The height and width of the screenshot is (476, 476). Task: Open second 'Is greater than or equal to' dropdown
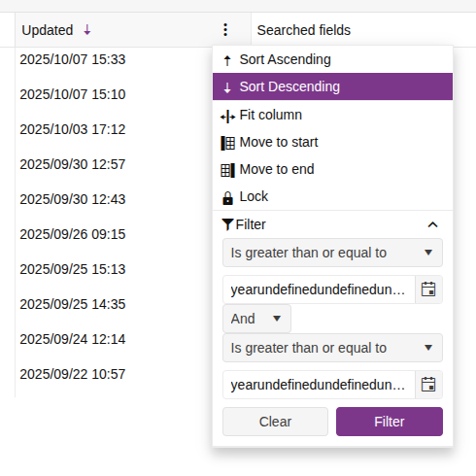(x=332, y=348)
